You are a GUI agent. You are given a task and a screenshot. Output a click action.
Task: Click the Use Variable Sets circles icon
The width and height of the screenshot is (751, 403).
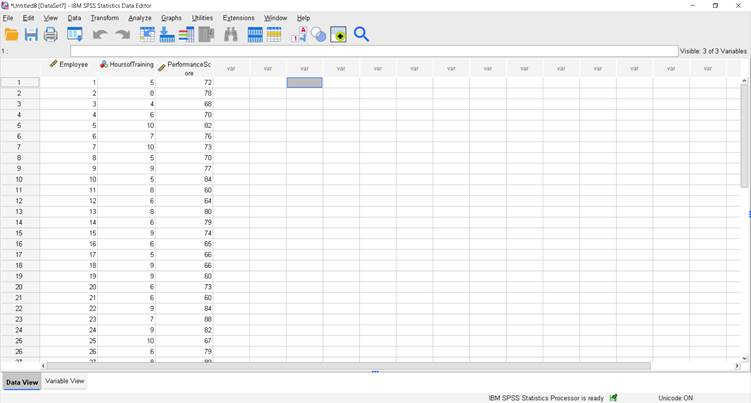click(318, 35)
